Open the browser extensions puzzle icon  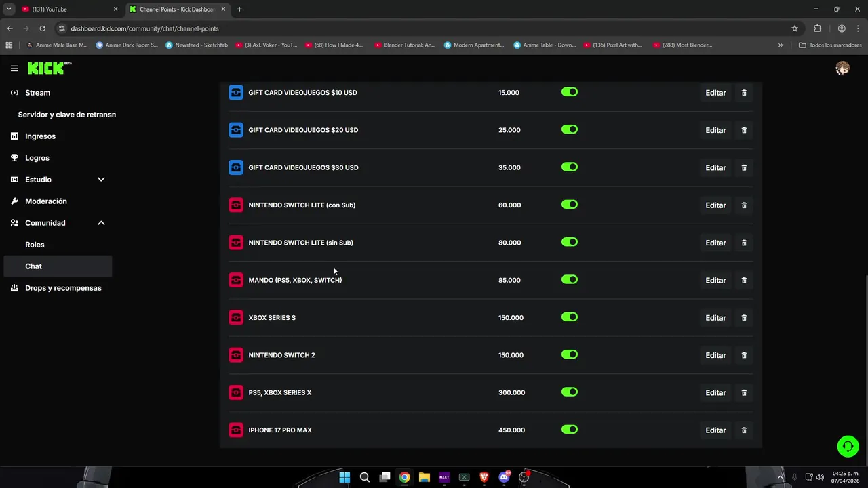pyautogui.click(x=817, y=28)
